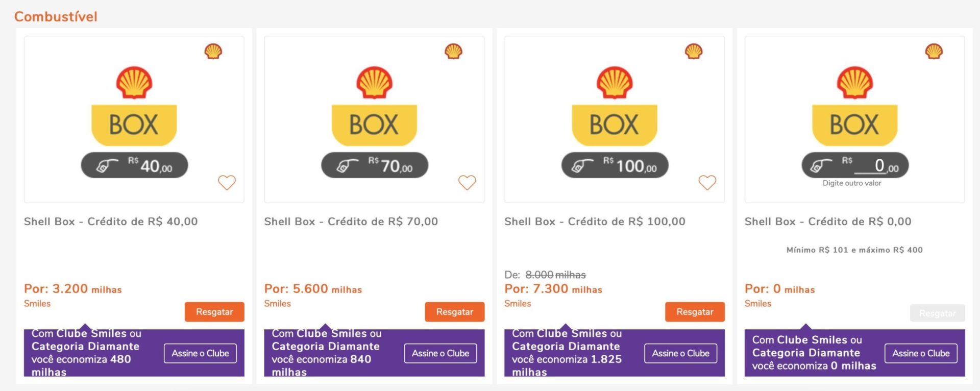Redeem the R$ 100,00 credit with Resgatar
The width and height of the screenshot is (980, 391).
tap(695, 312)
